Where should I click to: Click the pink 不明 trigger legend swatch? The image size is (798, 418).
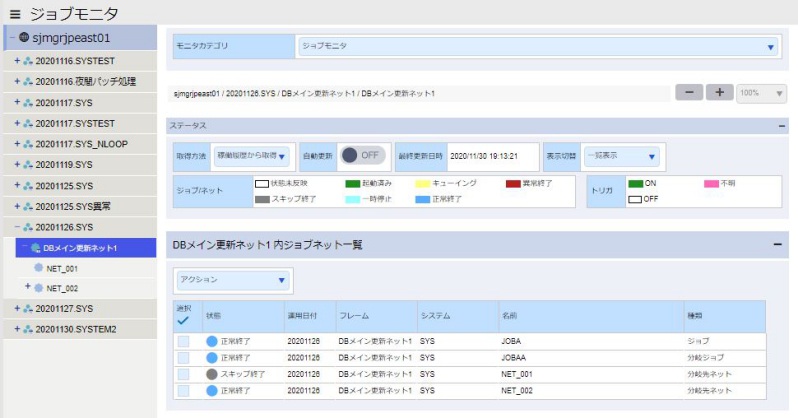click(x=711, y=183)
